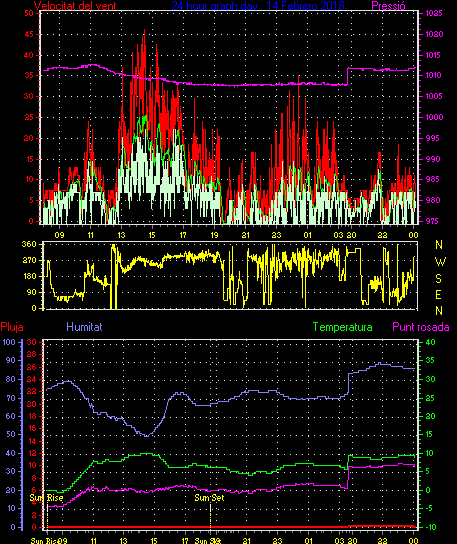Click the red 'Pluja' legend label
This screenshot has width=457, height=544.
12,327
